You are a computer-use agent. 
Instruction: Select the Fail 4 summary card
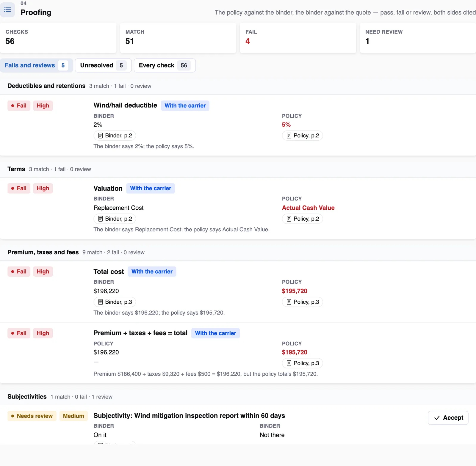tap(298, 38)
